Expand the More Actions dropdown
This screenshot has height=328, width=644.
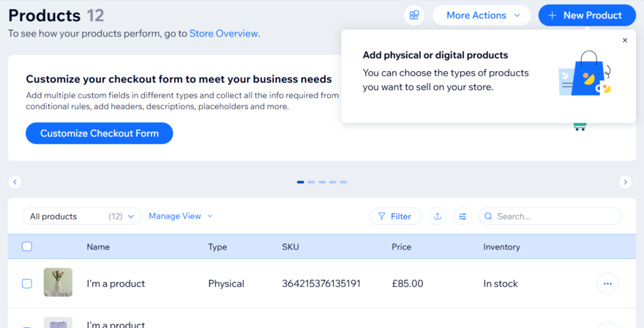coord(482,15)
